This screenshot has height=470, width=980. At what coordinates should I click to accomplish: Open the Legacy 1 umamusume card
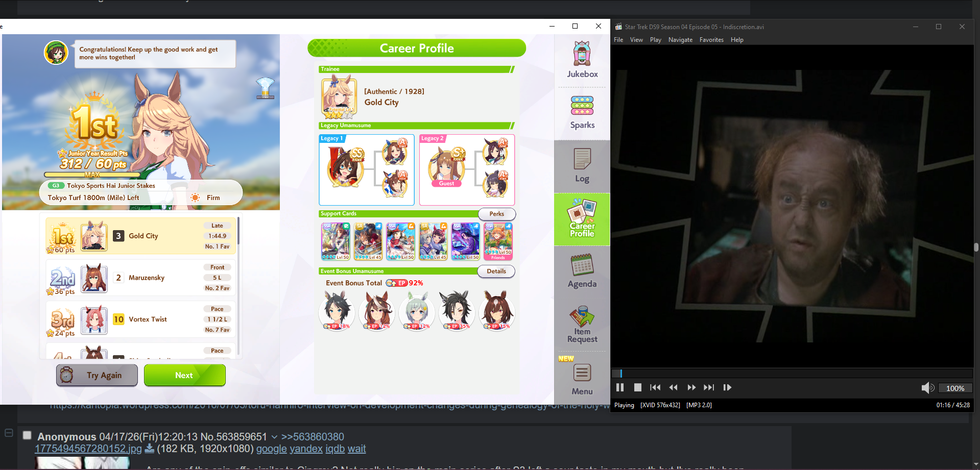pyautogui.click(x=367, y=170)
